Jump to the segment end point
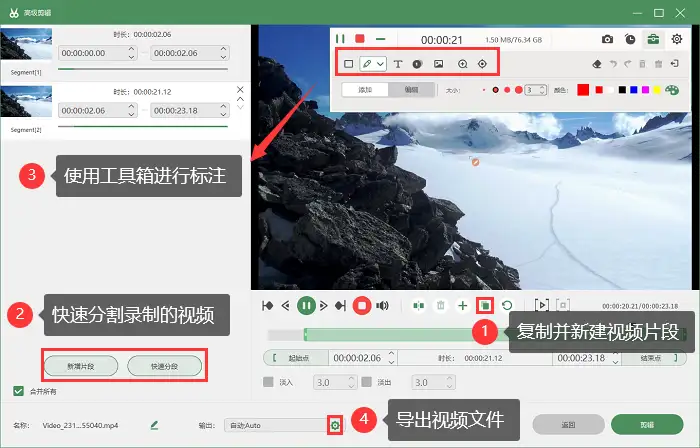This screenshot has width=700, height=448. click(340, 306)
